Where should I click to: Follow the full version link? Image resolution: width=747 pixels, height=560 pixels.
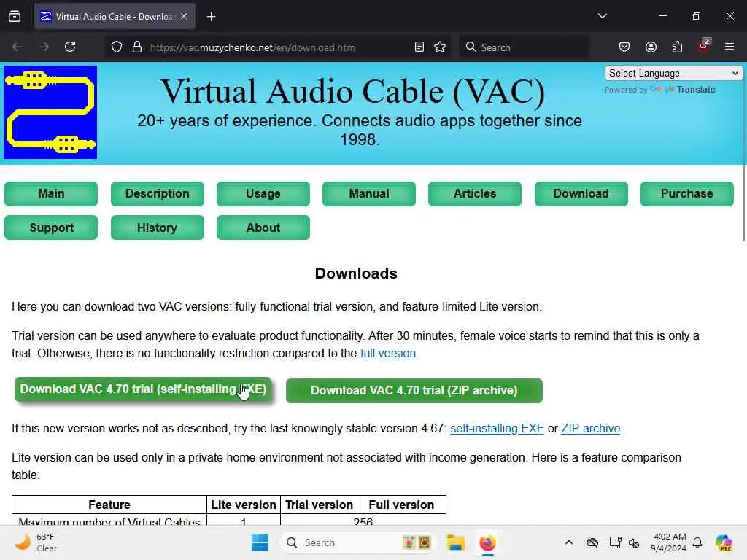point(388,354)
